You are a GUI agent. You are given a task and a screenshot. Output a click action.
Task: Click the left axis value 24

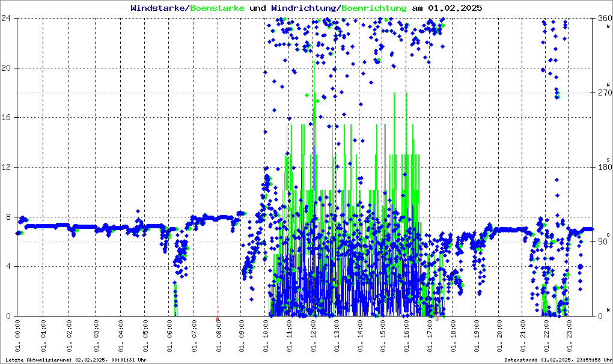[6, 18]
